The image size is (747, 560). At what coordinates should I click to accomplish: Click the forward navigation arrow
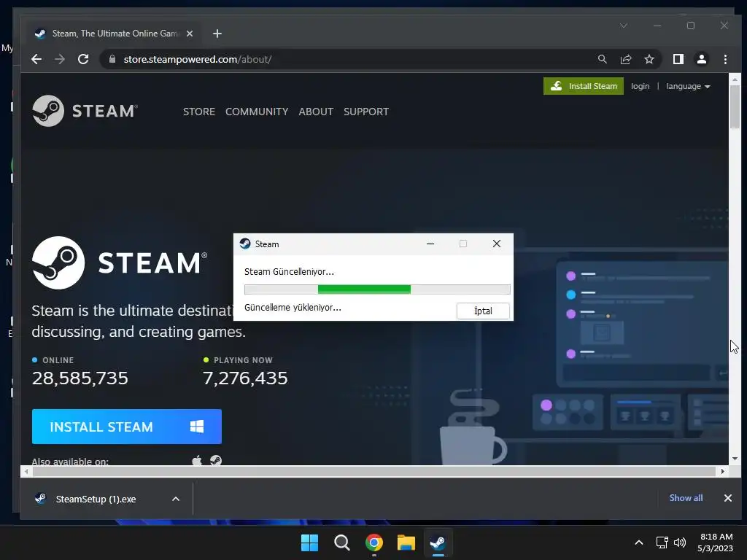click(60, 60)
